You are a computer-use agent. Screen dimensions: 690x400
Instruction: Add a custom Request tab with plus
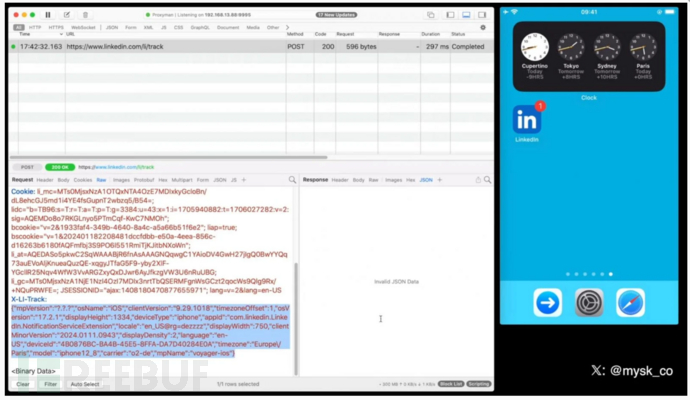coord(244,180)
